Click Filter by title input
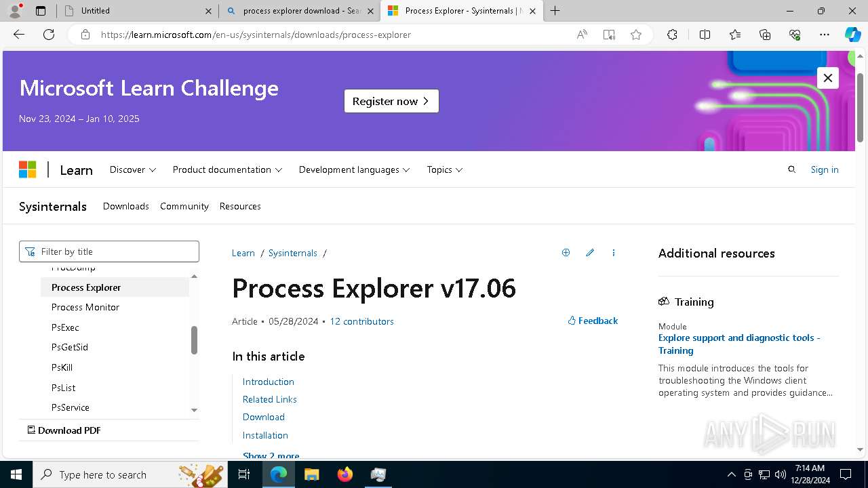This screenshot has height=488, width=868. tap(109, 251)
